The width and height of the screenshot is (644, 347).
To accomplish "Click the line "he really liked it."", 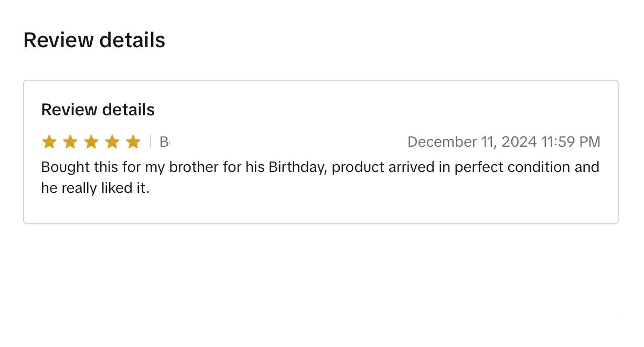I will [x=95, y=188].
